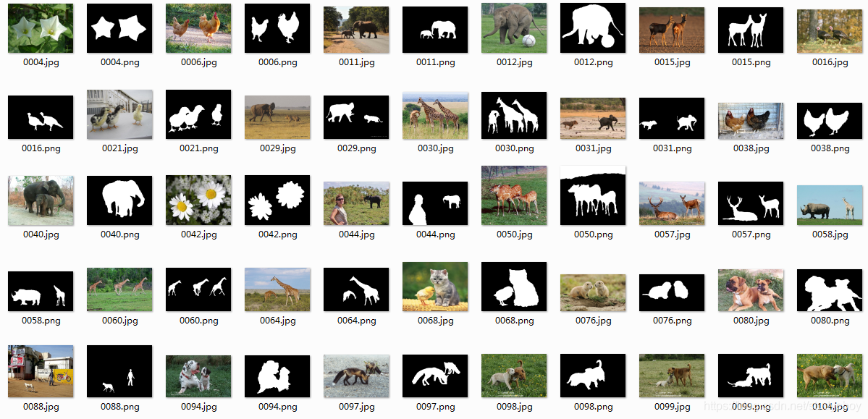Click the 0057.png antlered deer mask
This screenshot has height=419, width=868.
pyautogui.click(x=751, y=203)
